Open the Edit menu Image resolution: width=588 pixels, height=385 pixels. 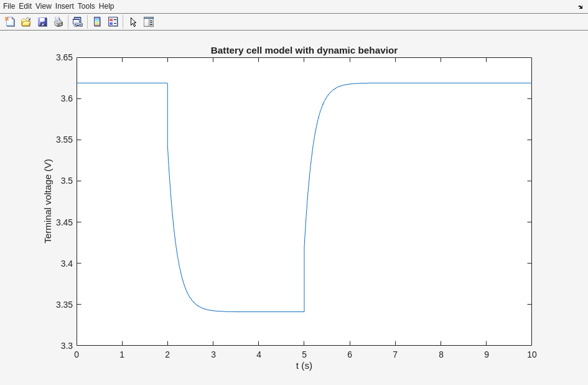tap(25, 6)
